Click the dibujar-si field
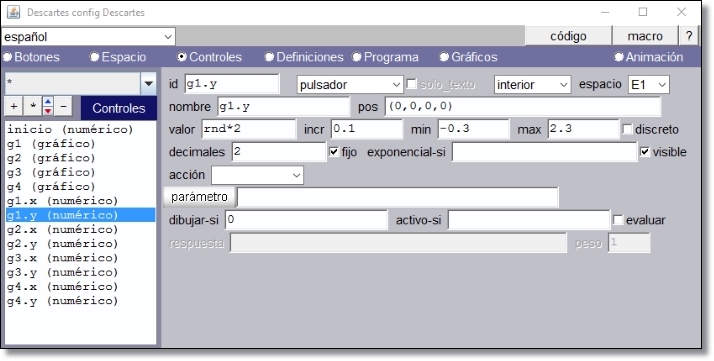 tap(306, 220)
